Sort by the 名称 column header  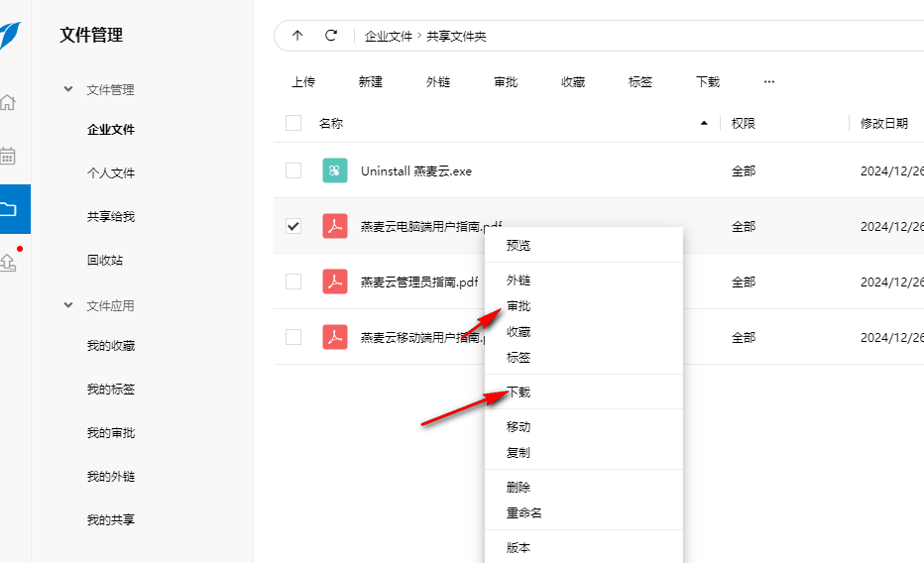point(331,123)
